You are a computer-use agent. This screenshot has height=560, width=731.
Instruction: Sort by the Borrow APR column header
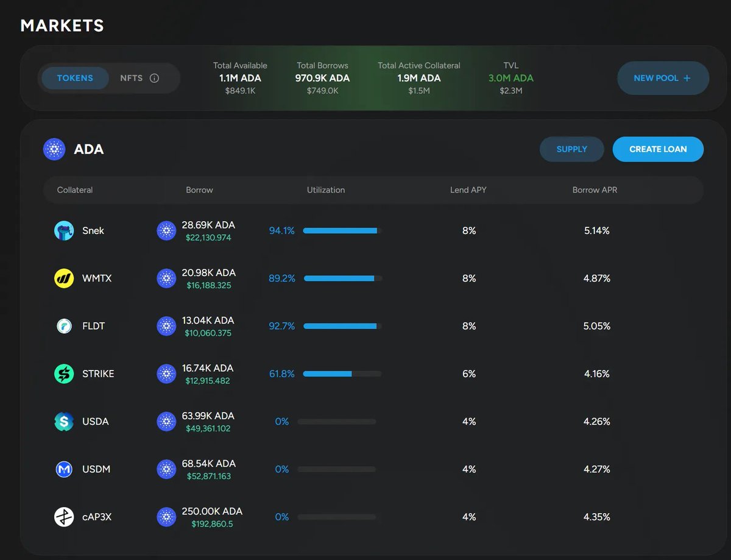595,190
